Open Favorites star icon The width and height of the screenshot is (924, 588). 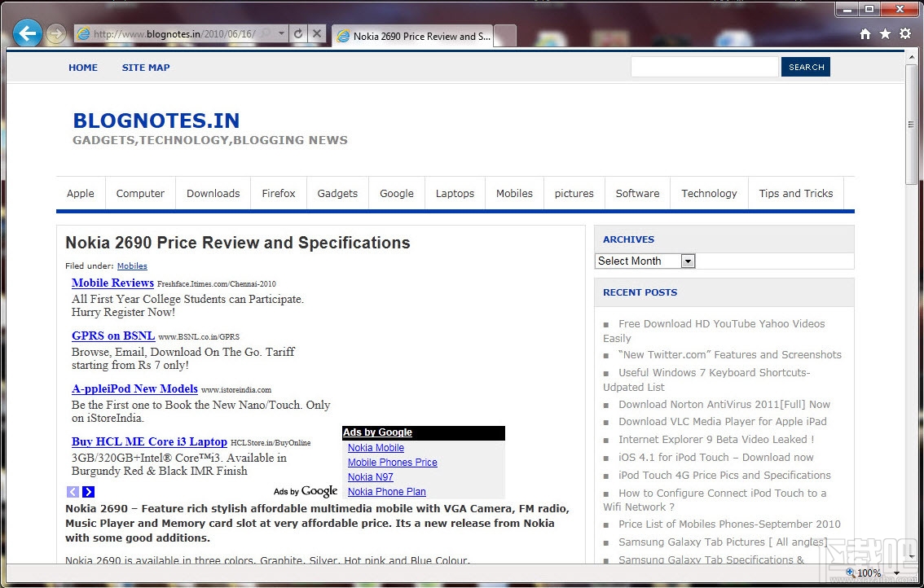(885, 34)
